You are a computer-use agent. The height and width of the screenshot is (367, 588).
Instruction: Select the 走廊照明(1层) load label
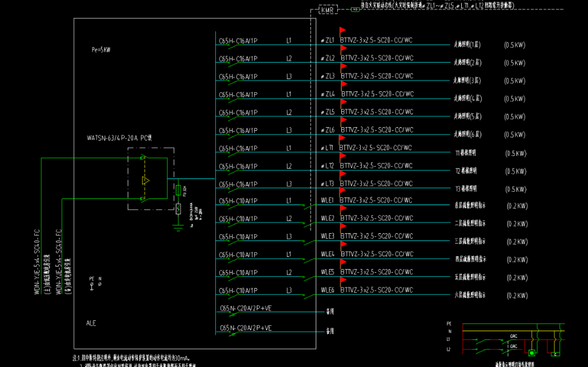[x=467, y=45]
